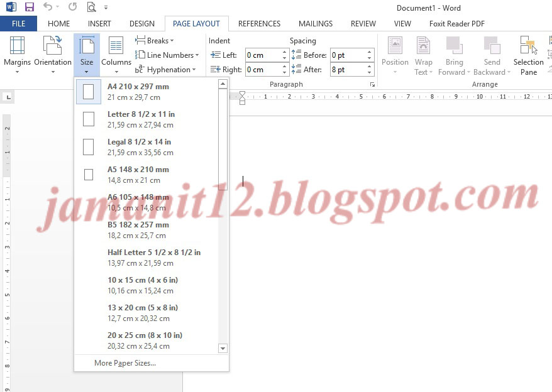Click the Indent Right input field
The height and width of the screenshot is (392, 552).
(x=263, y=69)
